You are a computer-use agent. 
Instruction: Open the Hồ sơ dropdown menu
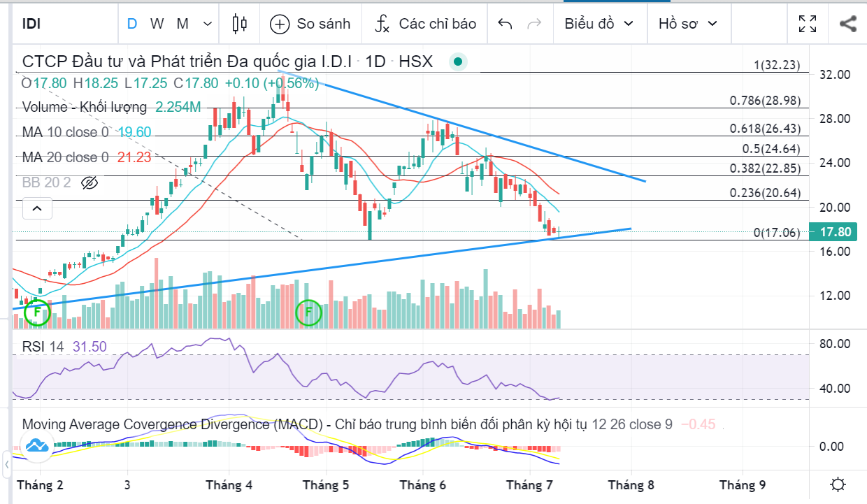(x=688, y=24)
